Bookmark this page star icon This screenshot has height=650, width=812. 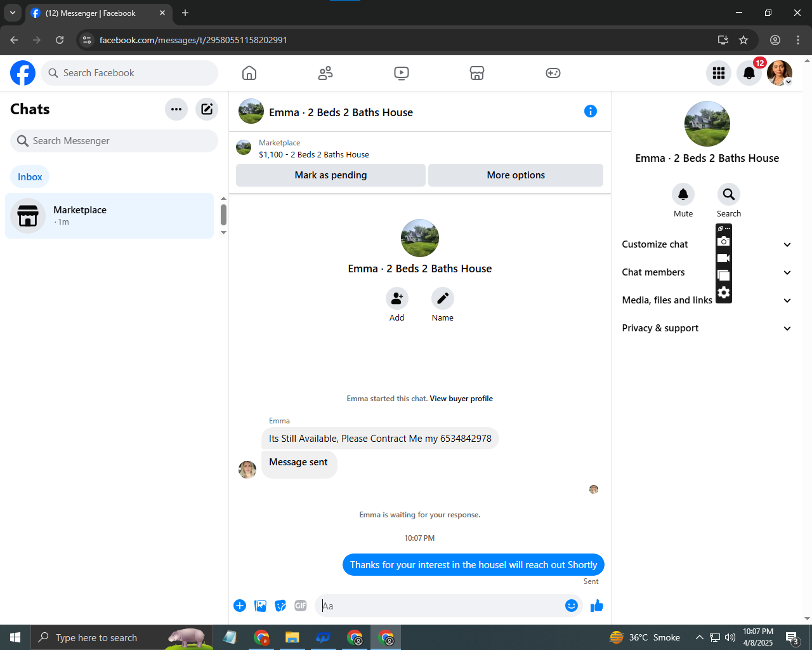click(x=743, y=40)
